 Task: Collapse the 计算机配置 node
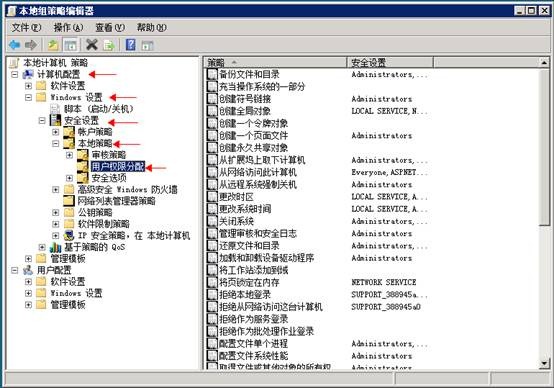pos(14,75)
